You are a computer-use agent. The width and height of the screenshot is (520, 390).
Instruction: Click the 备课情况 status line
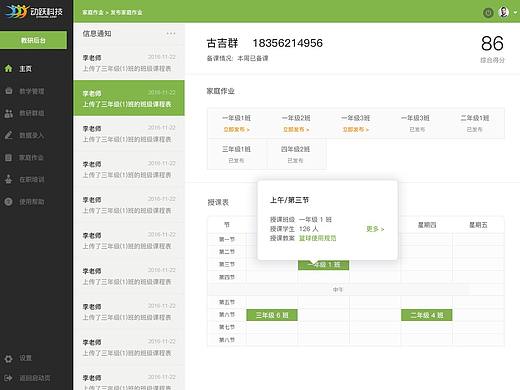[x=237, y=58]
